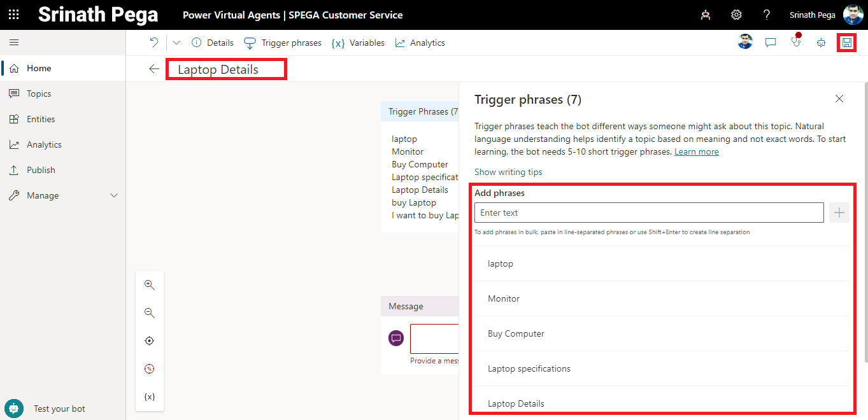This screenshot has width=868, height=420.
Task: Zoom in on the authoring canvas
Action: pos(150,285)
